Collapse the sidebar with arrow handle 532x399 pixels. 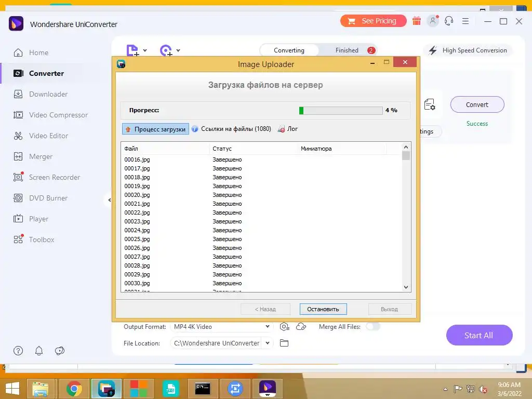point(109,200)
